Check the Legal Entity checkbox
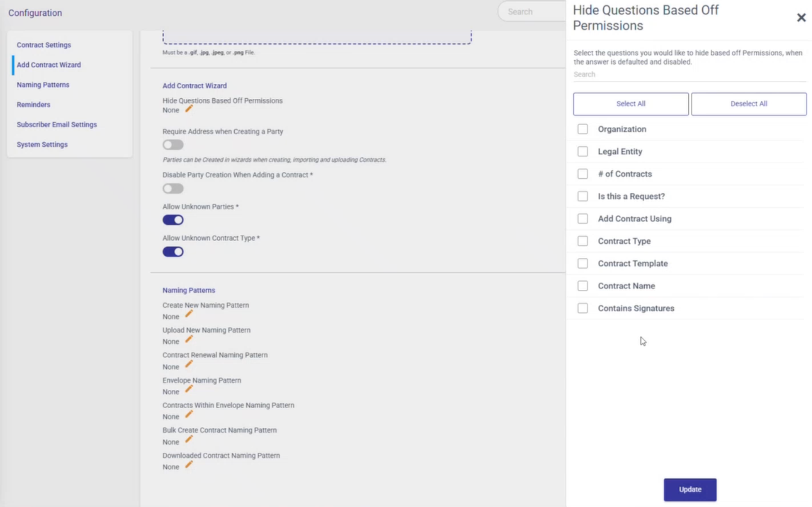Viewport: 812px width, 507px height. click(582, 151)
